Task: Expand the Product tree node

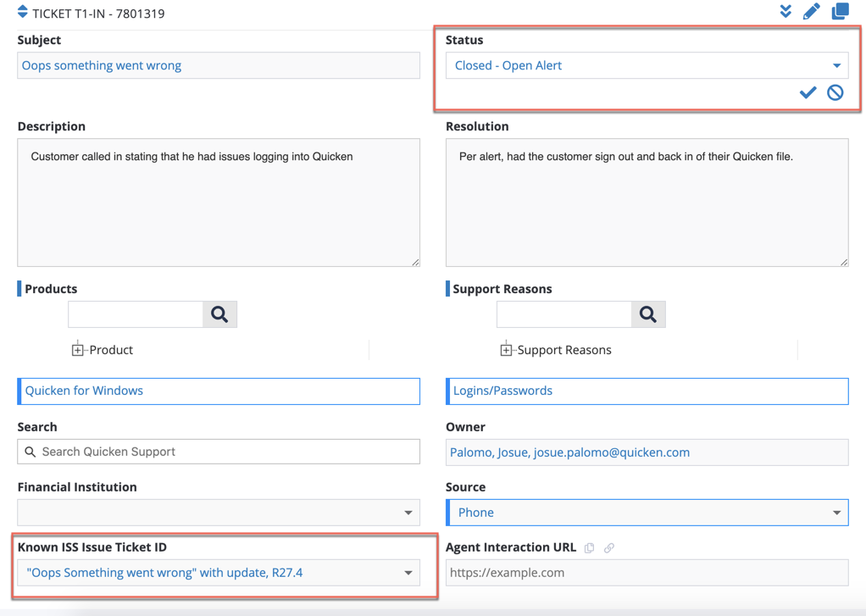Action: (x=78, y=350)
